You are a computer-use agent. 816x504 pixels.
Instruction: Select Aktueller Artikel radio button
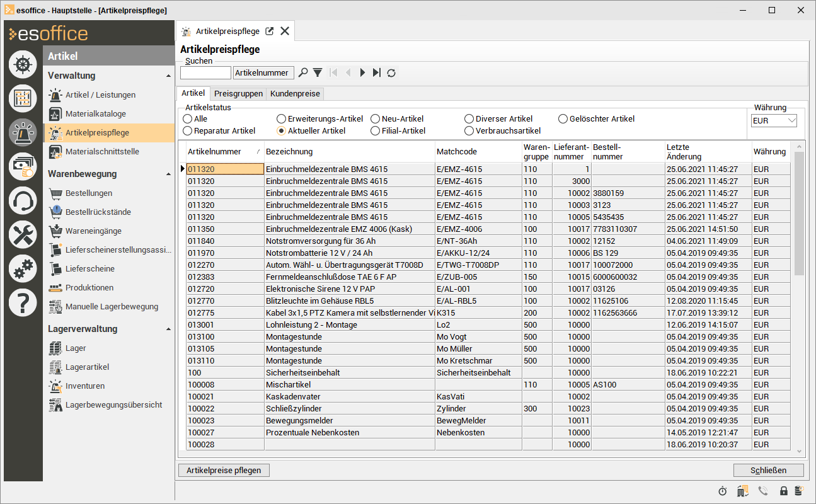pyautogui.click(x=282, y=131)
